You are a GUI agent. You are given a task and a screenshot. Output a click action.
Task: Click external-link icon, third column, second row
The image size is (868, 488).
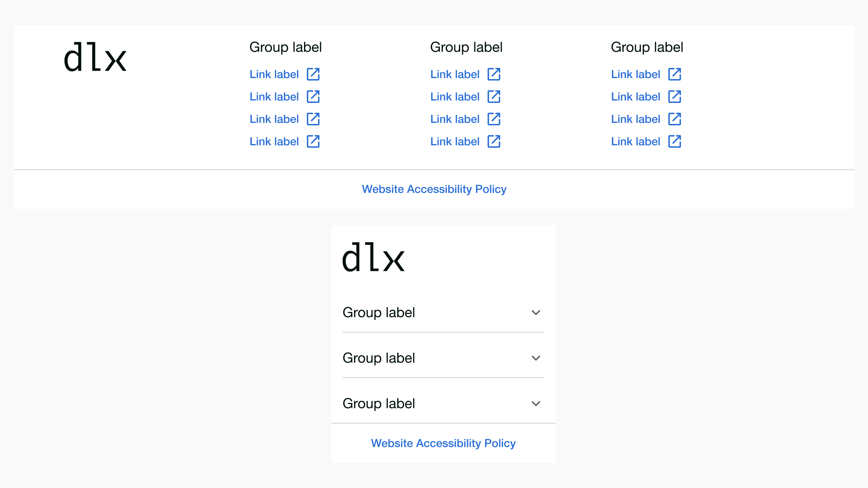click(x=675, y=97)
